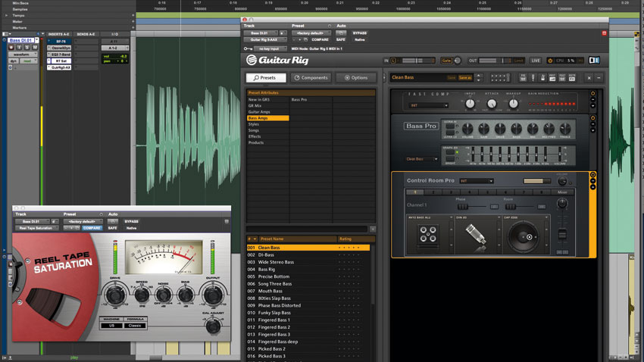This screenshot has width=644, height=362.
Task: Copy plugin settings icon beside COMPARE
Action: 305,40
